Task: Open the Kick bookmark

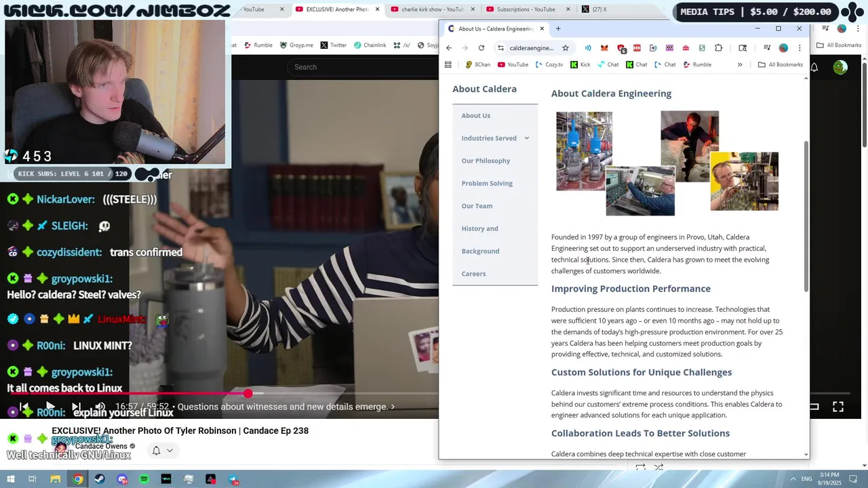Action: coord(580,64)
